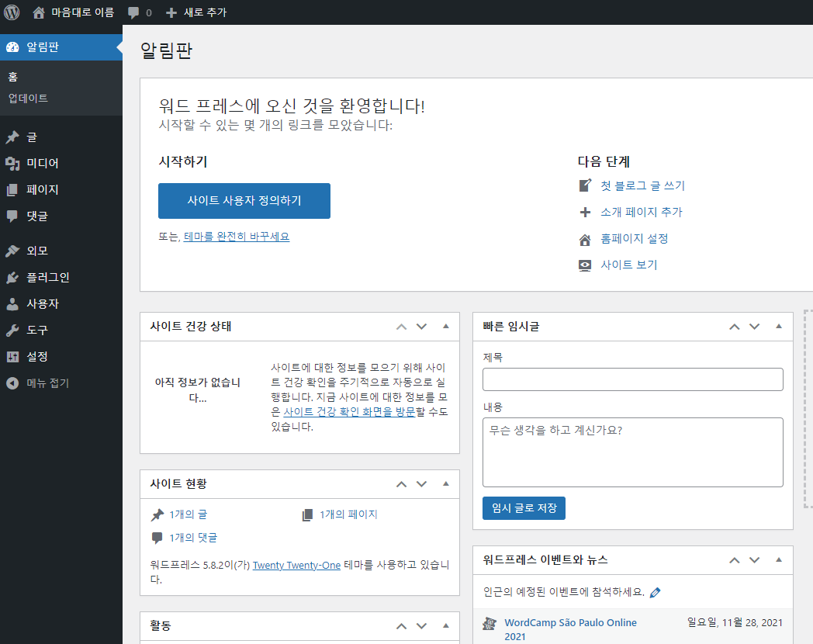Screen dimensions: 813x644
Task: Move 사이트 건강 상태 panel up
Action: 401,327
